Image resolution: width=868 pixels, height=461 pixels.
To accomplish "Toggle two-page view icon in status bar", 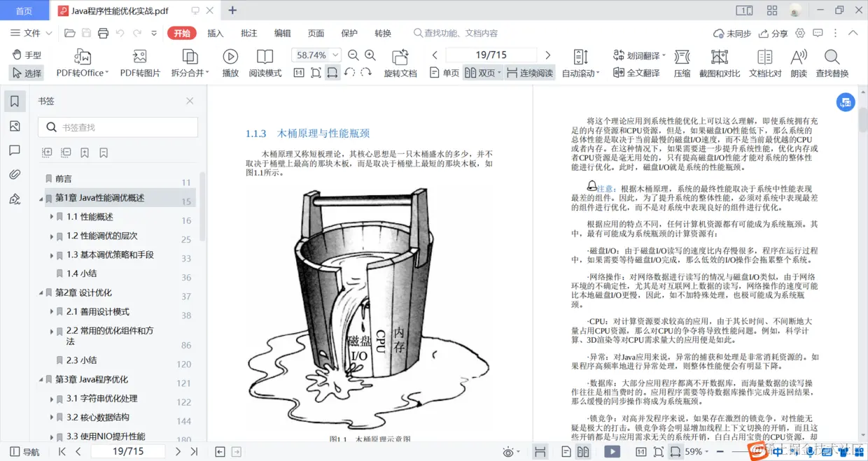I will coord(583,452).
